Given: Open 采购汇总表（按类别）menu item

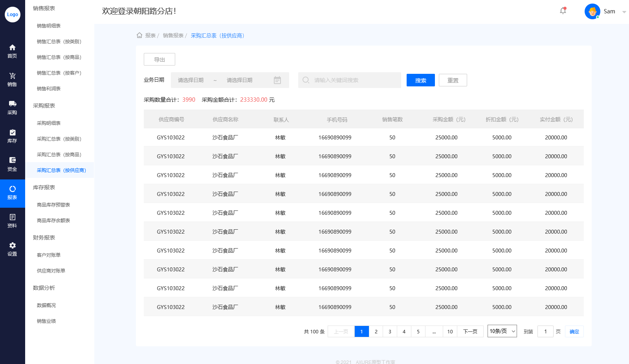Looking at the screenshot, I should (x=59, y=139).
